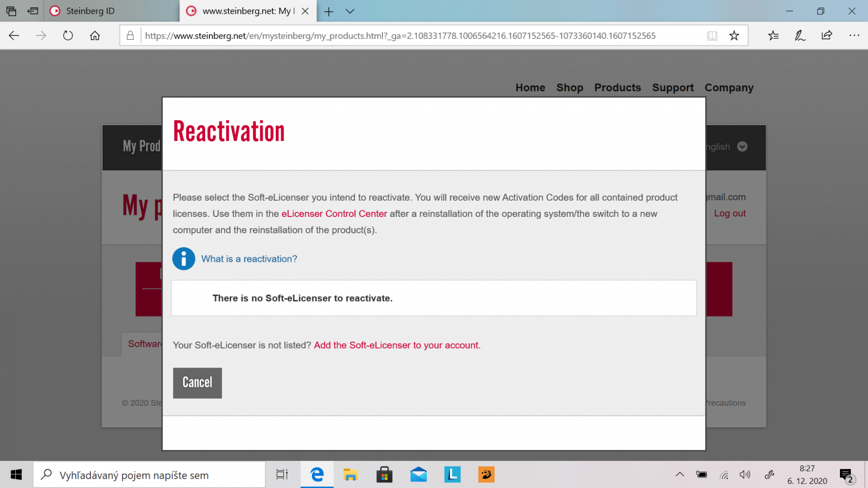Open reading view icon in address bar
The height and width of the screenshot is (488, 868).
point(712,36)
